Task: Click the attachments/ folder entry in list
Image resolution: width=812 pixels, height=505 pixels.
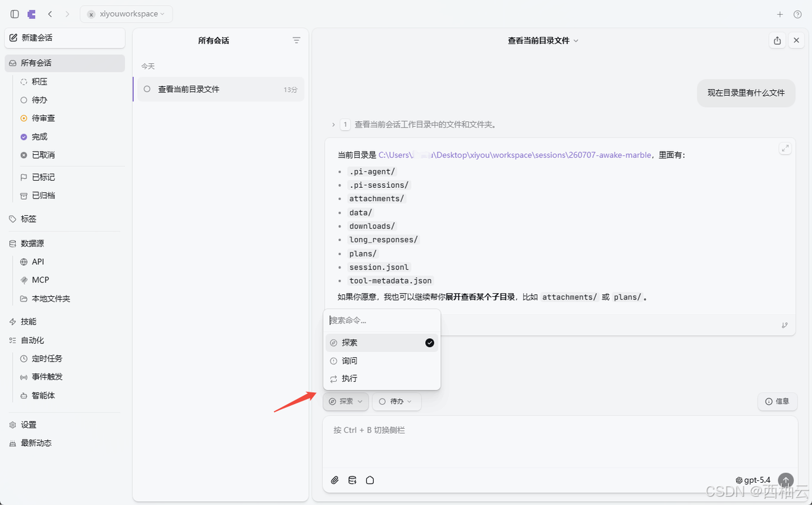Action: coord(377,199)
